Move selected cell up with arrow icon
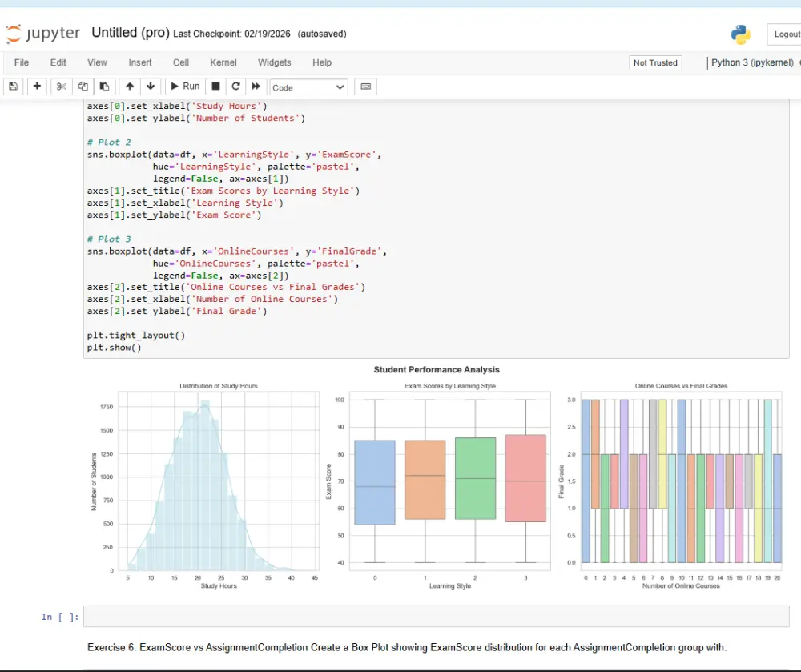 click(130, 86)
